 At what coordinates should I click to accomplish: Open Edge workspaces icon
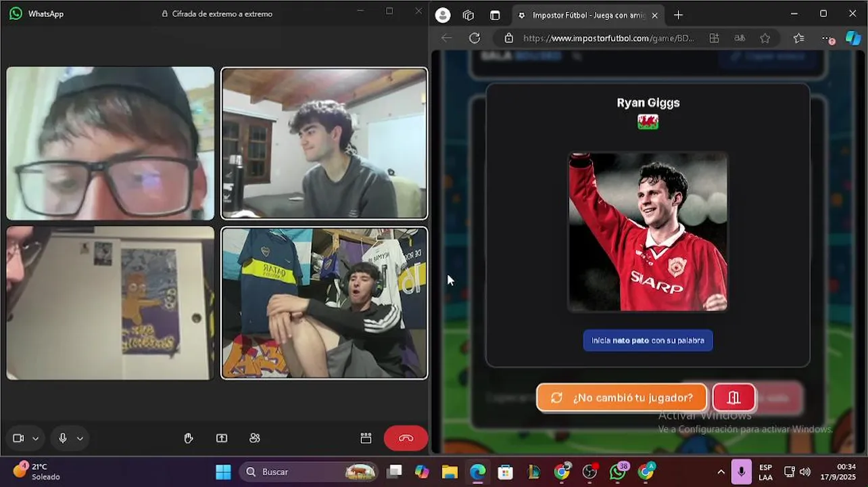[x=468, y=15]
